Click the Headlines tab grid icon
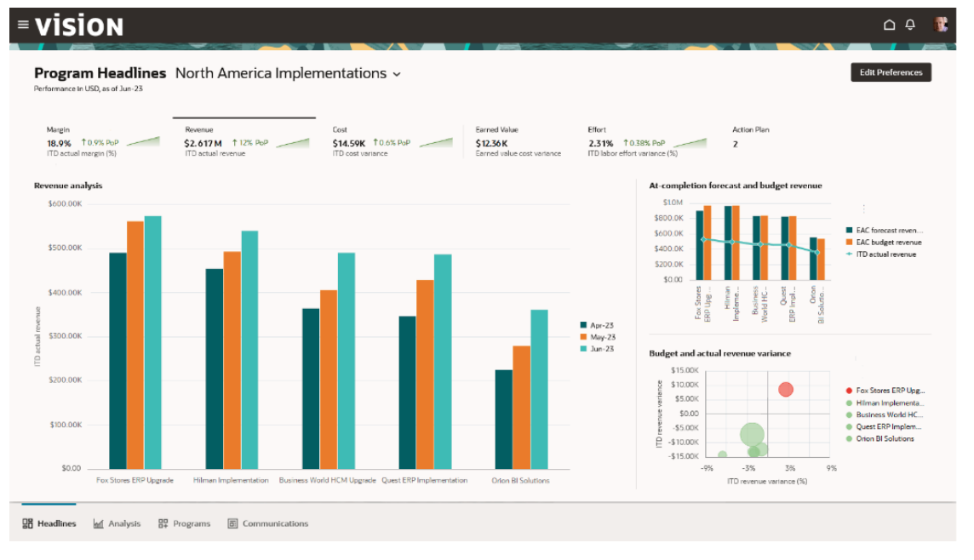Viewport: 974px width, 560px height. [x=27, y=523]
